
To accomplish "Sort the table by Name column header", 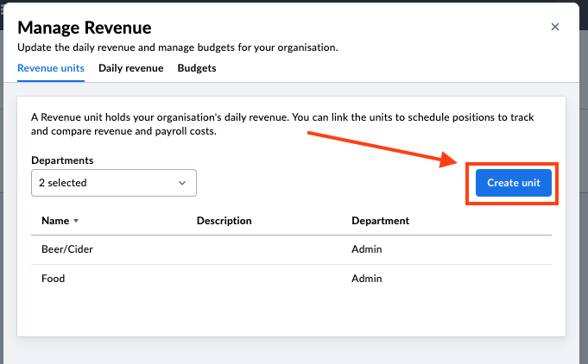I will 55,221.
